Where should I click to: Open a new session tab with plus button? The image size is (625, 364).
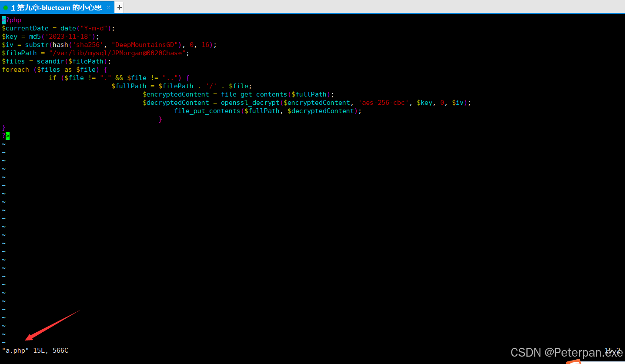120,7
